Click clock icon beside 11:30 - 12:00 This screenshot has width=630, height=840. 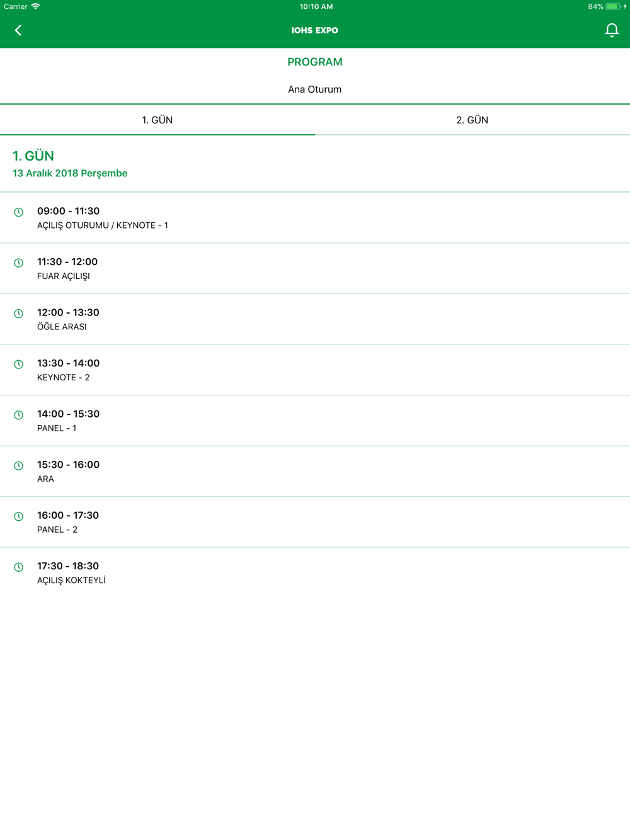coord(19,263)
